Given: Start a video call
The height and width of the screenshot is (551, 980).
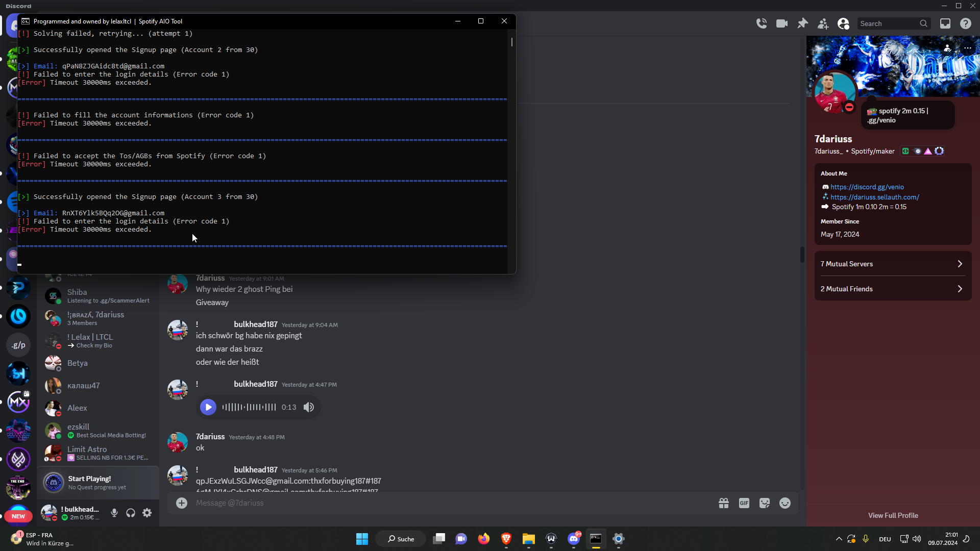Looking at the screenshot, I should 782,23.
